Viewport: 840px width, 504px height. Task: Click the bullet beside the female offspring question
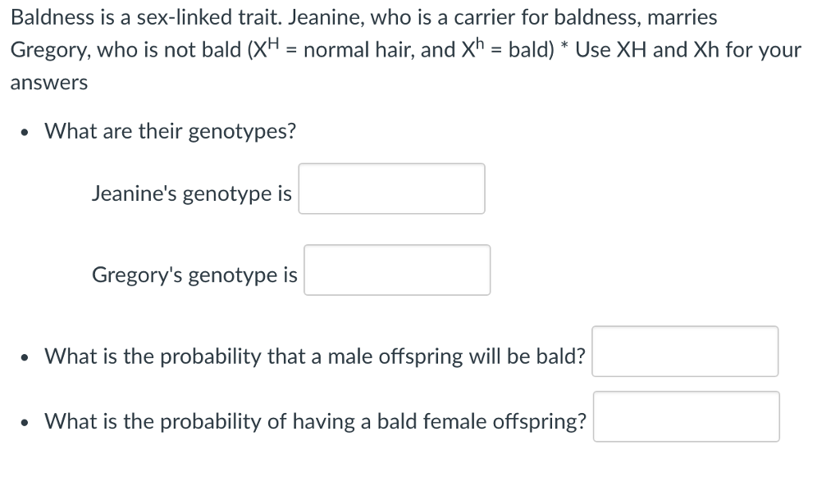(x=24, y=423)
